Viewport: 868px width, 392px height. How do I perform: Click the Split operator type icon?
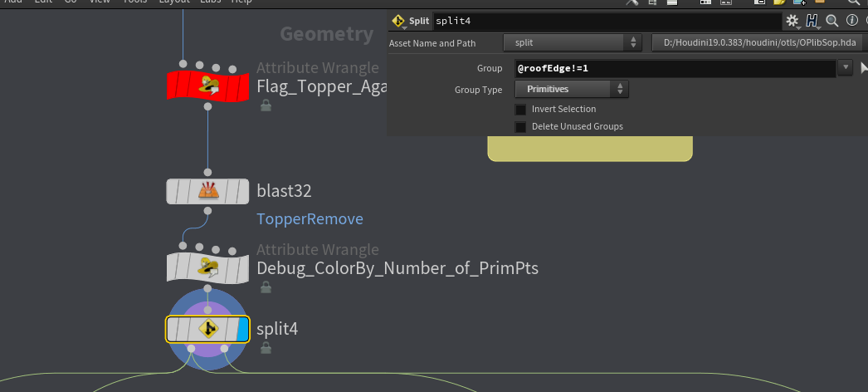pos(398,20)
